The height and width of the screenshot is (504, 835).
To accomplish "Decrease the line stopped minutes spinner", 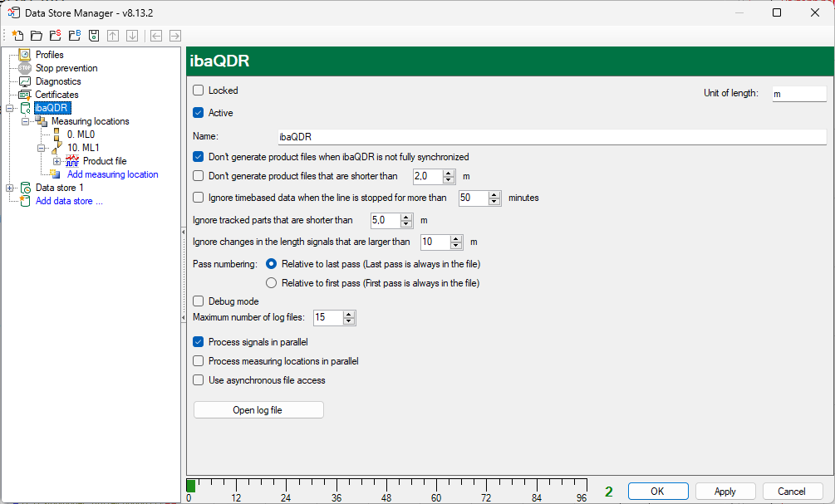I will [494, 202].
